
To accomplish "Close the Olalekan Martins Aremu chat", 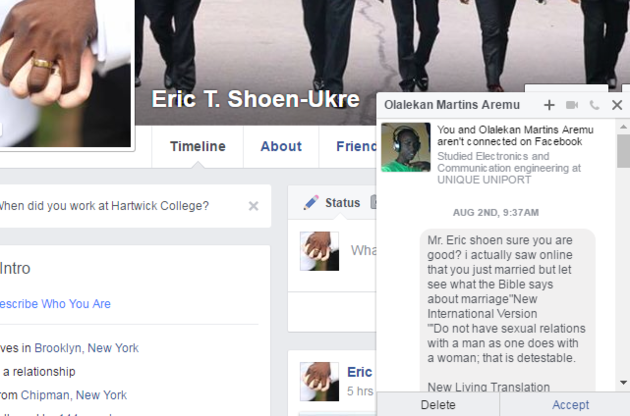I will click(x=617, y=105).
